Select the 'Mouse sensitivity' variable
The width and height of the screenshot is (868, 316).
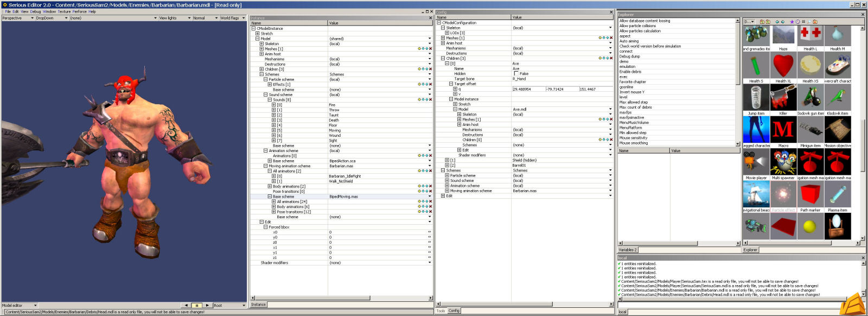point(634,138)
